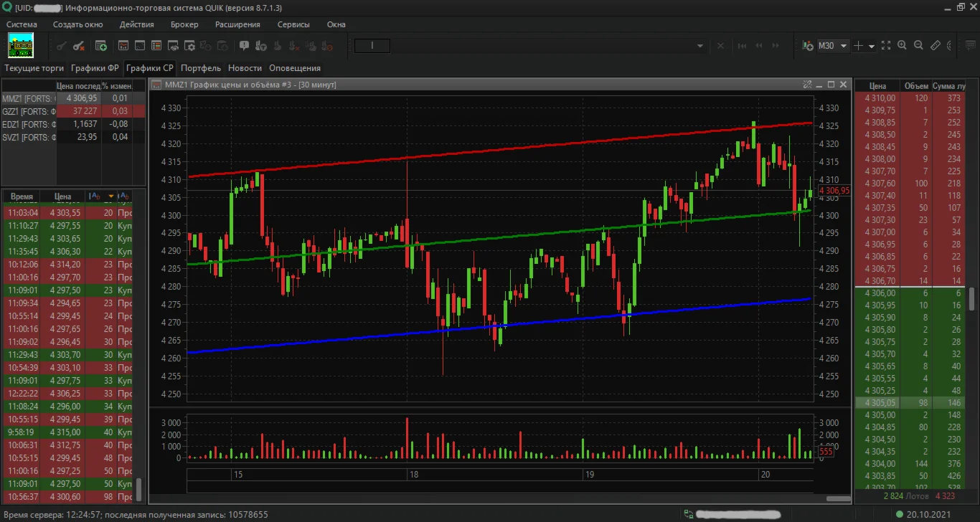
Task: Click the fit-to-screen expand icon
Action: pyautogui.click(x=886, y=46)
